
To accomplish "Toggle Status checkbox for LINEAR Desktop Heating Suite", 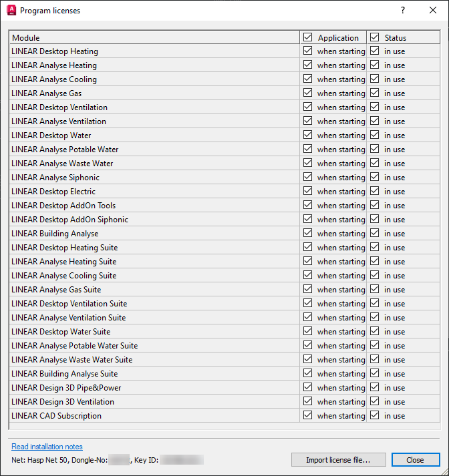I will [x=374, y=246].
